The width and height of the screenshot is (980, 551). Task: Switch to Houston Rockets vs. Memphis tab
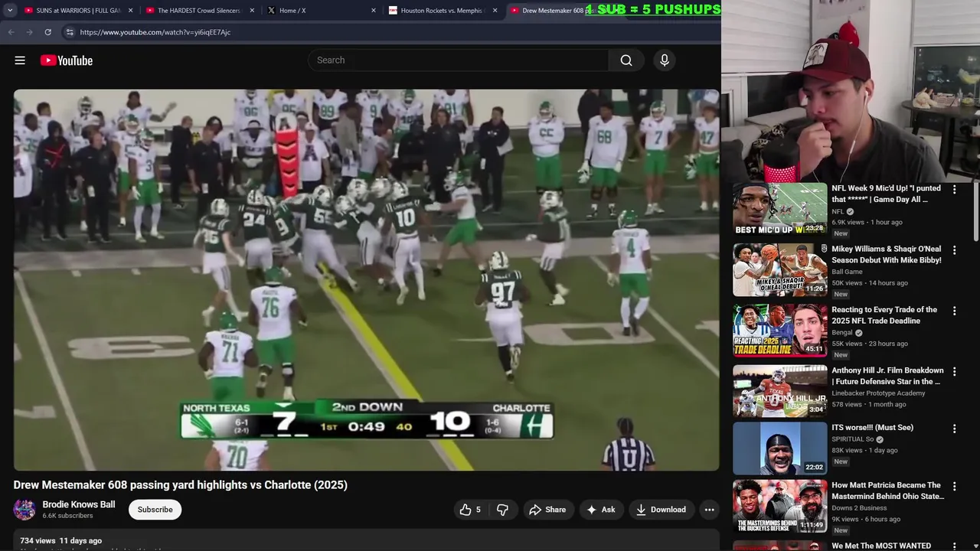point(443,11)
